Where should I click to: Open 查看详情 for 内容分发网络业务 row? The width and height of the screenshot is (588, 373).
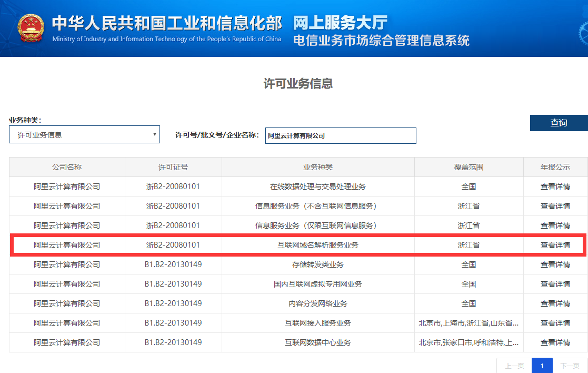[x=555, y=303]
